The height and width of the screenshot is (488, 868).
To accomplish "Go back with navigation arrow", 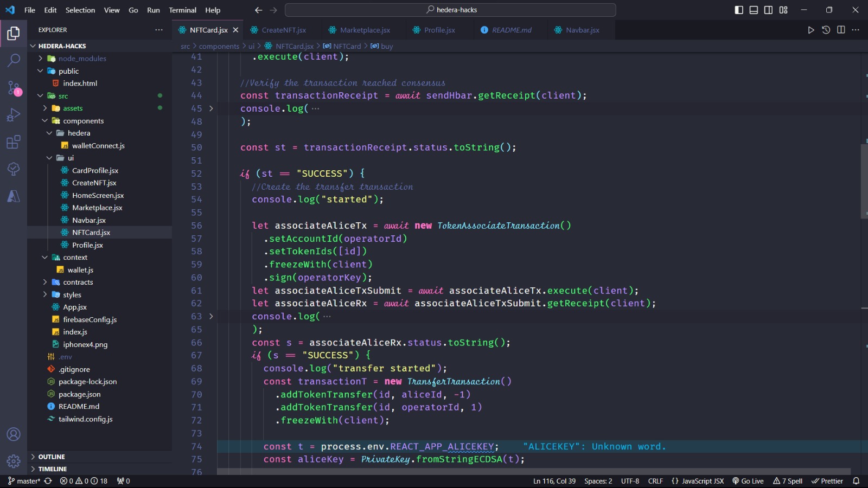I will point(258,10).
